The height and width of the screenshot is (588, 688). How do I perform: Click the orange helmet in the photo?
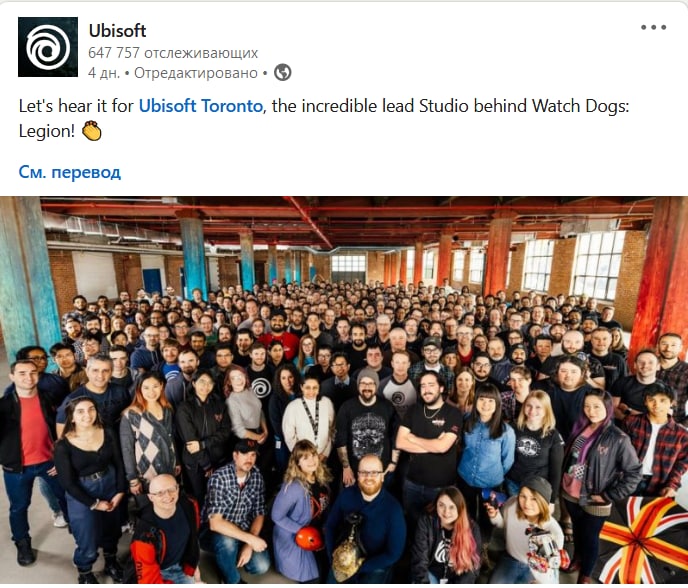tap(309, 538)
